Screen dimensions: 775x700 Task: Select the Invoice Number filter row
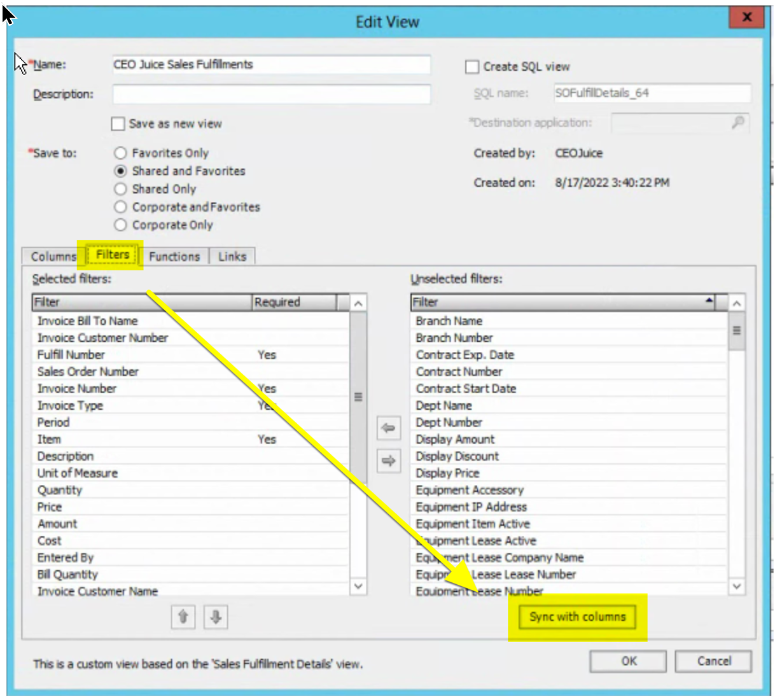127,388
